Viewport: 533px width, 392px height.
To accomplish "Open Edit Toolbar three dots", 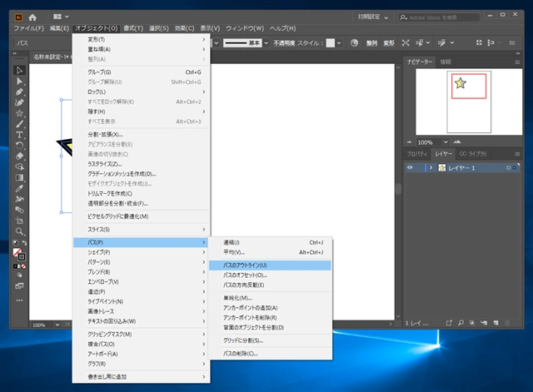I will point(19,300).
